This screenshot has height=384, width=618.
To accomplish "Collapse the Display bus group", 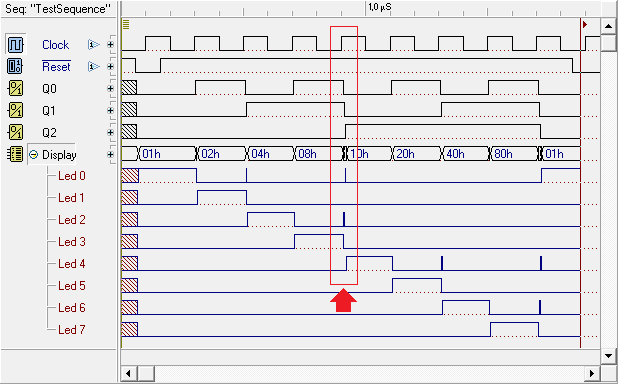I will [x=34, y=155].
